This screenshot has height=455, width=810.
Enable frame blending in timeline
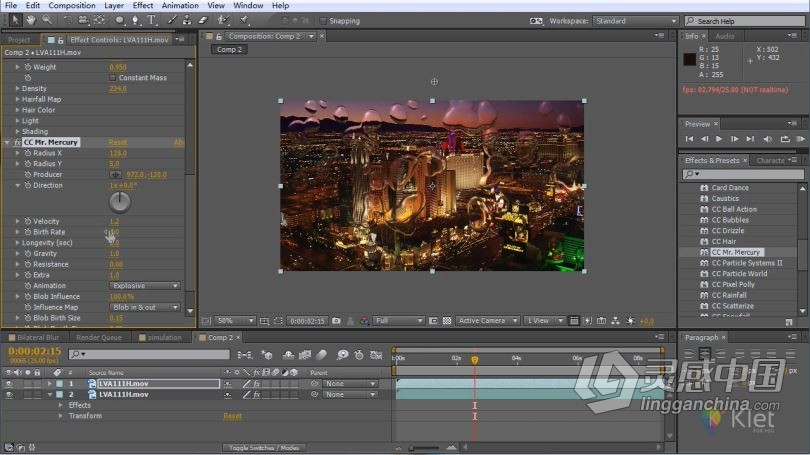(x=305, y=355)
